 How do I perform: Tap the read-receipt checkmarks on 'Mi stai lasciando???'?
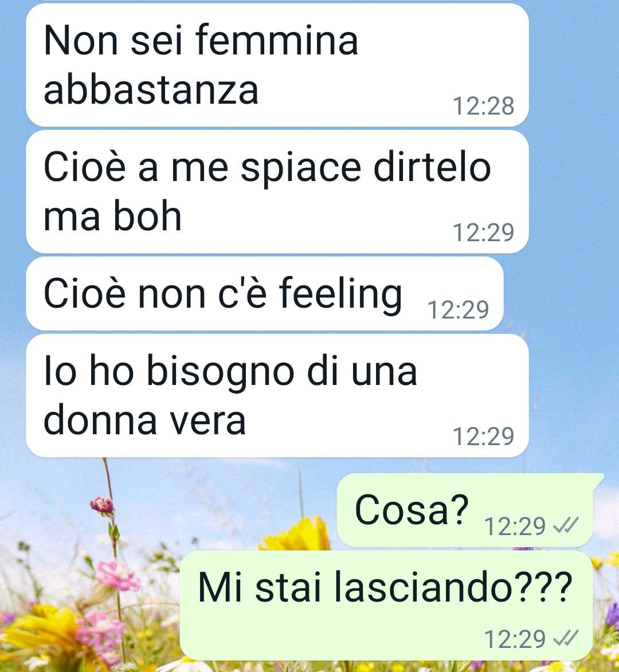point(566,638)
